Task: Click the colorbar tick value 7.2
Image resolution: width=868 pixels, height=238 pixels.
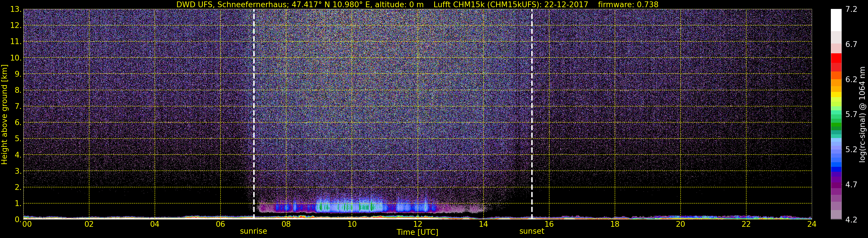Action: pyautogui.click(x=851, y=10)
